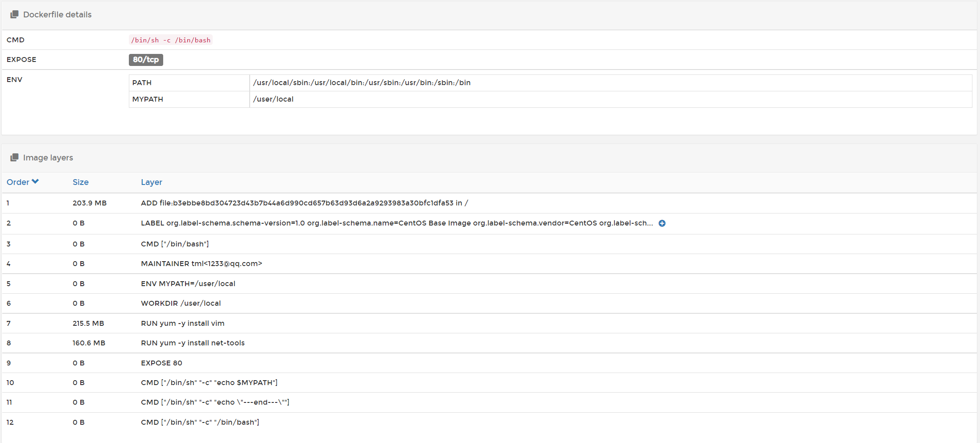Image resolution: width=980 pixels, height=443 pixels.
Task: Click the RUN yum -y install vim layer
Action: (x=183, y=324)
